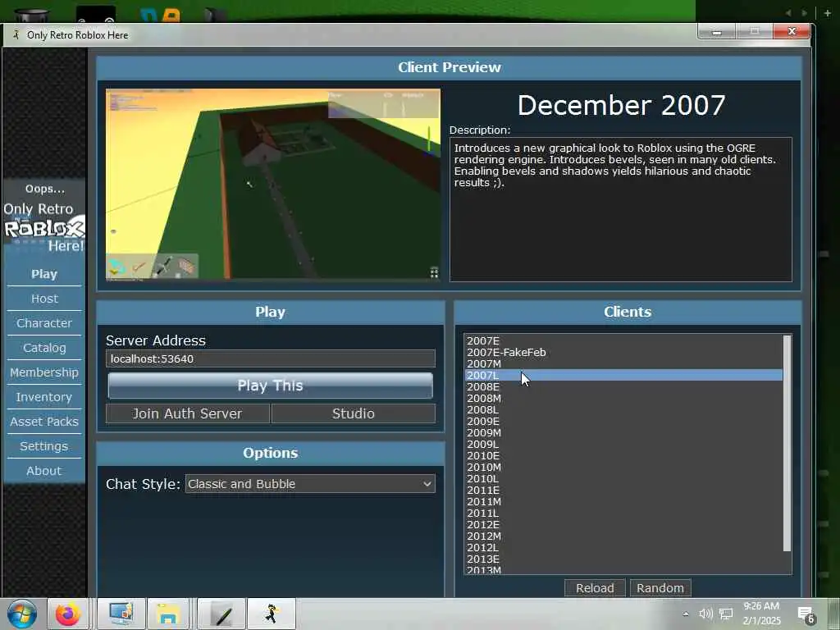The width and height of the screenshot is (840, 630).
Task: Launch Firefox from the taskbar
Action: pos(67,614)
